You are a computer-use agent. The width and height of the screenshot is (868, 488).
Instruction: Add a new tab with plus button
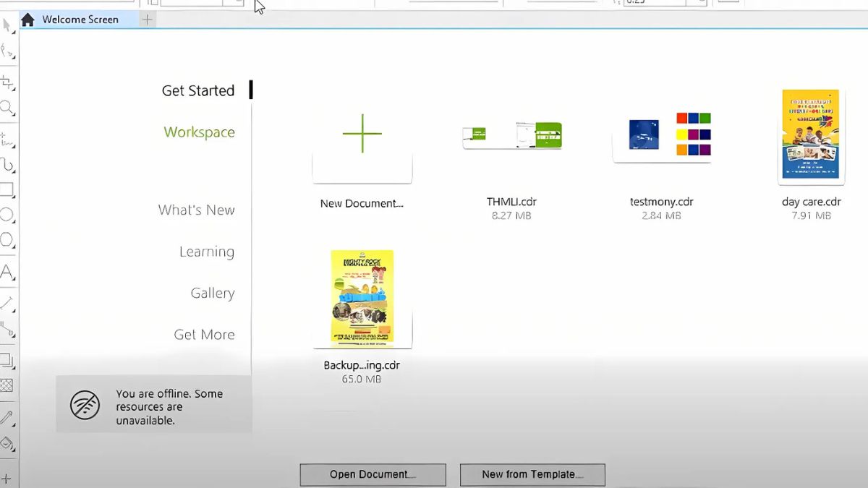pyautogui.click(x=147, y=20)
